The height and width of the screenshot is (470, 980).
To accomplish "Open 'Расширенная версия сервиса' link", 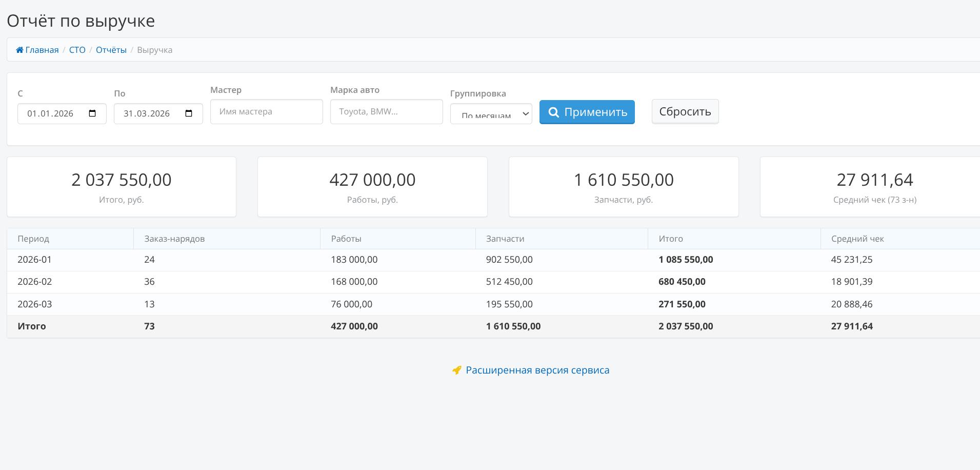I will (x=537, y=370).
